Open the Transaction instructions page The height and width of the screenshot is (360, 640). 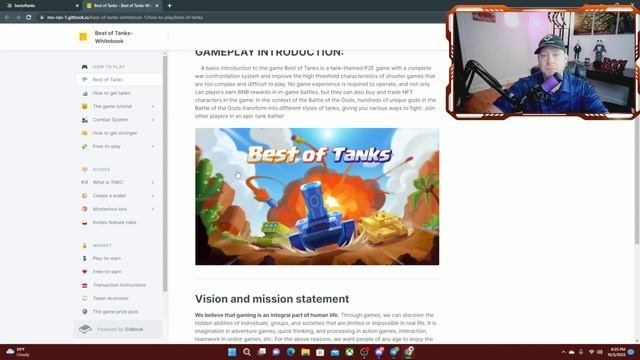(119, 285)
